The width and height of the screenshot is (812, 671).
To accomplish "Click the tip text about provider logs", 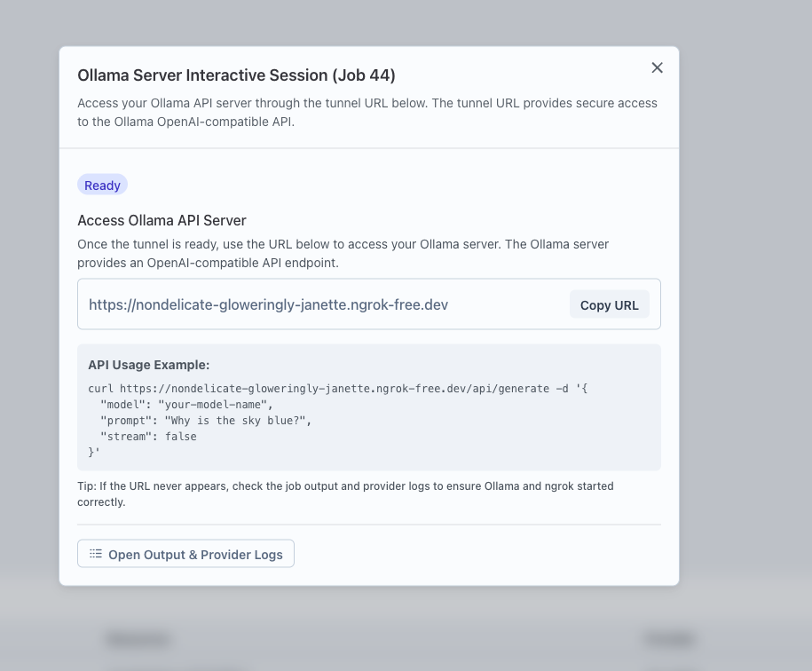I will (x=345, y=493).
